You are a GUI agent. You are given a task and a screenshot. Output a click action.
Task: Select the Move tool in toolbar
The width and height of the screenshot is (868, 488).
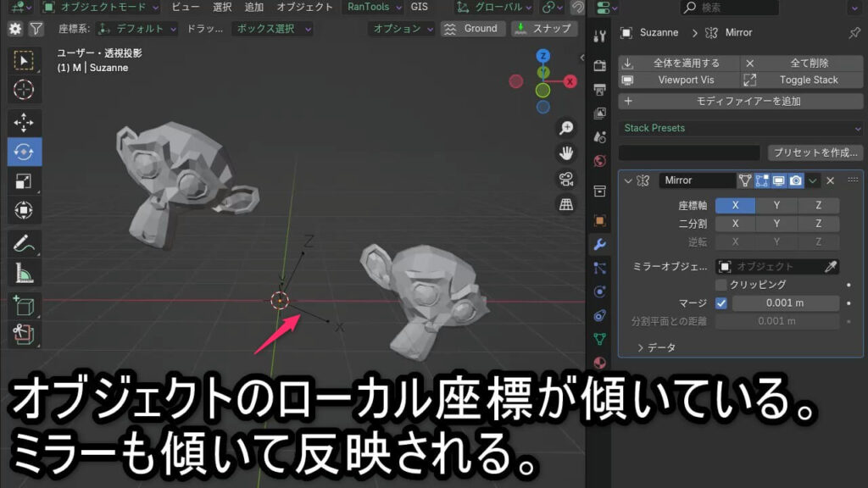(x=24, y=122)
